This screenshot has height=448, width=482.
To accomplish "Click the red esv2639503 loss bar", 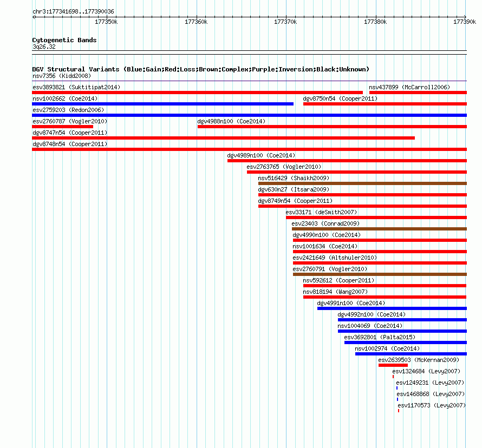I will point(393,365).
